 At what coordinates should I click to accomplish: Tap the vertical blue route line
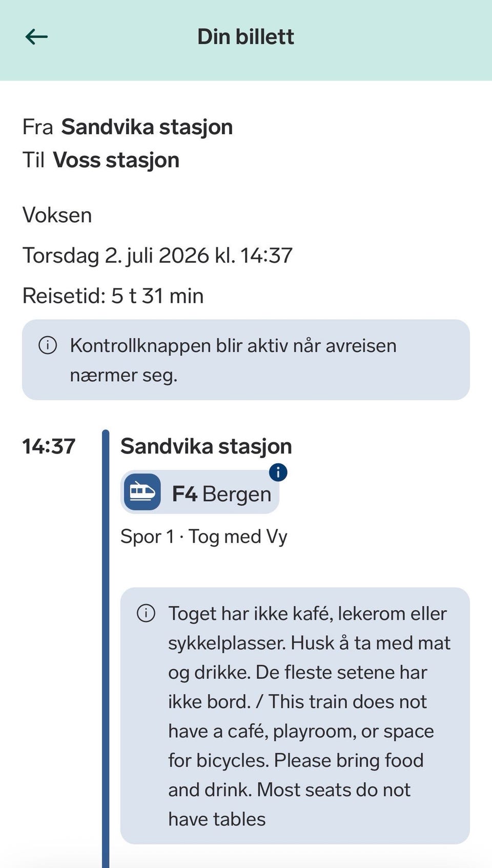tap(106, 649)
